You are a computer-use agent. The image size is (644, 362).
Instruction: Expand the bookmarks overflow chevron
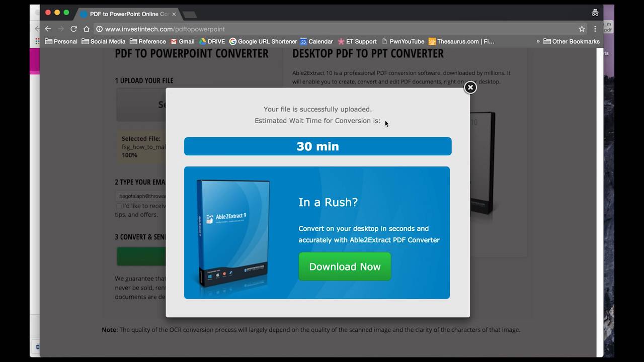pyautogui.click(x=538, y=41)
